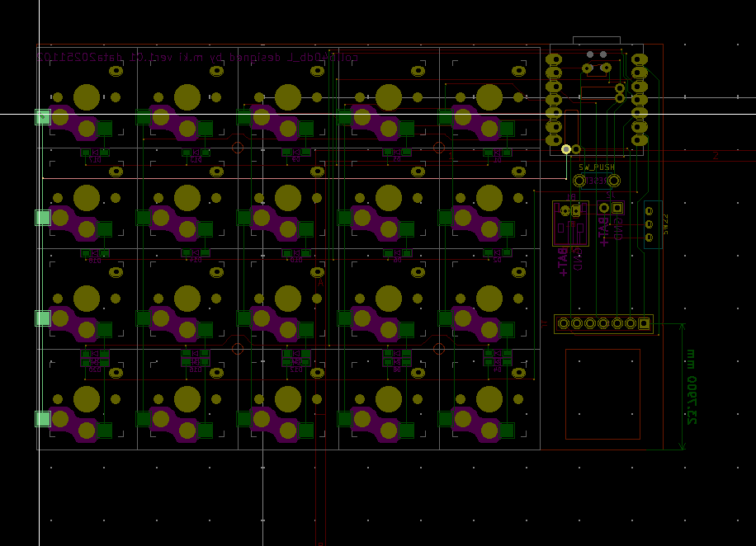Select the red mounting hole circle between the first-row switches on the left
The height and width of the screenshot is (546, 756).
[x=238, y=148]
